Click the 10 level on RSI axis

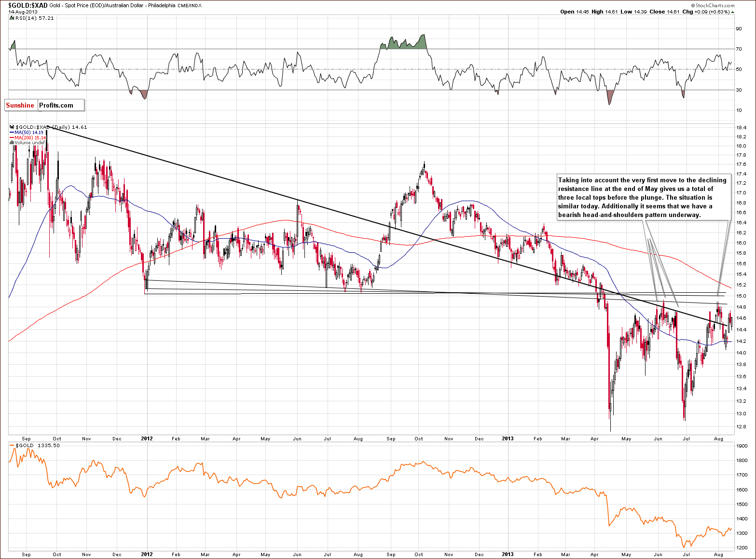[x=739, y=110]
